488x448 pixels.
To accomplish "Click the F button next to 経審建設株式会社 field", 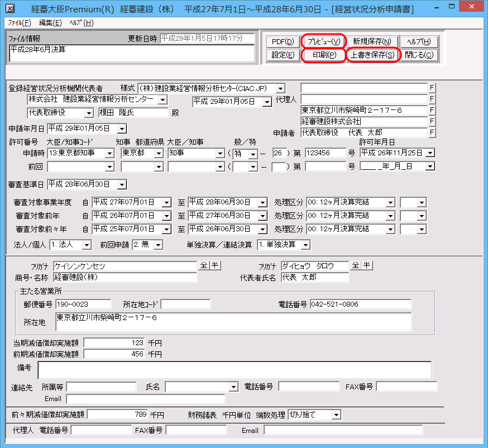I will pos(432,121).
